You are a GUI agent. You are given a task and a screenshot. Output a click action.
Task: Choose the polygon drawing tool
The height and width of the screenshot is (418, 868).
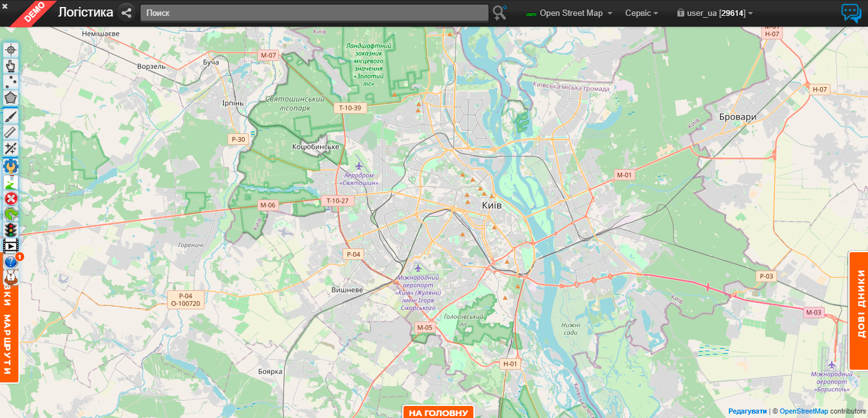pyautogui.click(x=11, y=98)
